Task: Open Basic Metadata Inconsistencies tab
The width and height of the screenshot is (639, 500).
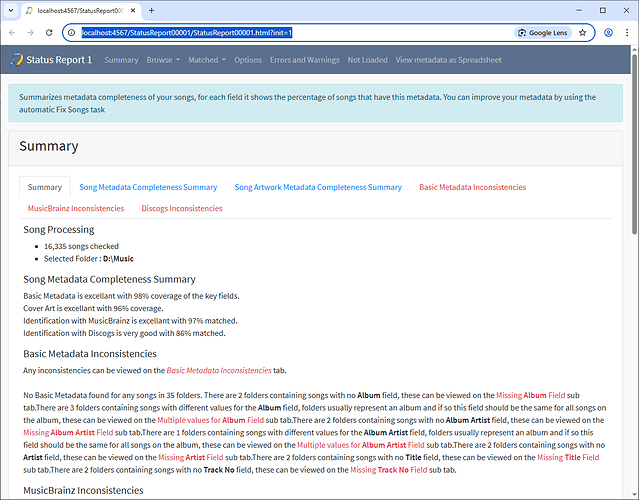Action: (x=472, y=187)
